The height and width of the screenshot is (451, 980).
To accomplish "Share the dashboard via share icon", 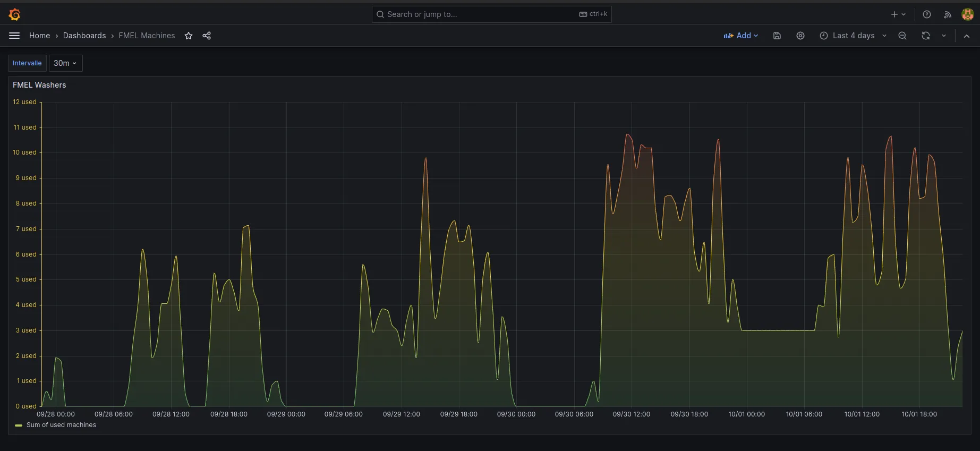I will pos(207,36).
